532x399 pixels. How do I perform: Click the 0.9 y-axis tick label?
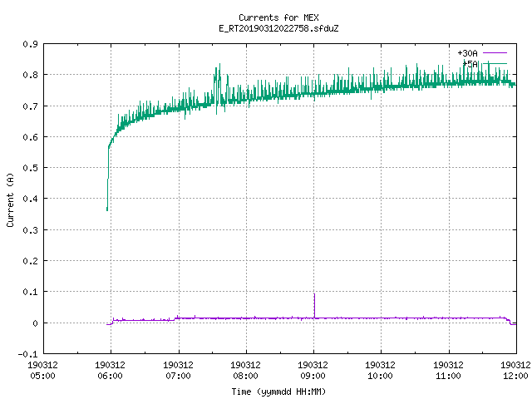coord(30,44)
